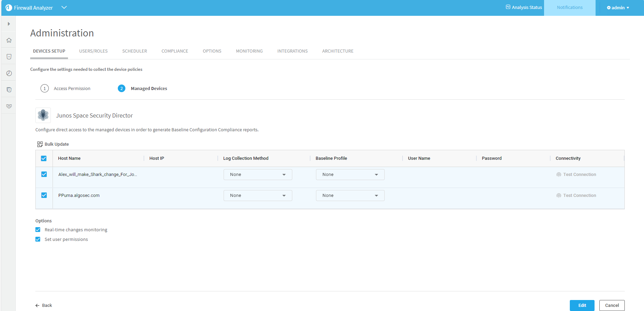Click the Firewall Analyzer logo icon
Image resolution: width=644 pixels, height=311 pixels.
click(9, 8)
